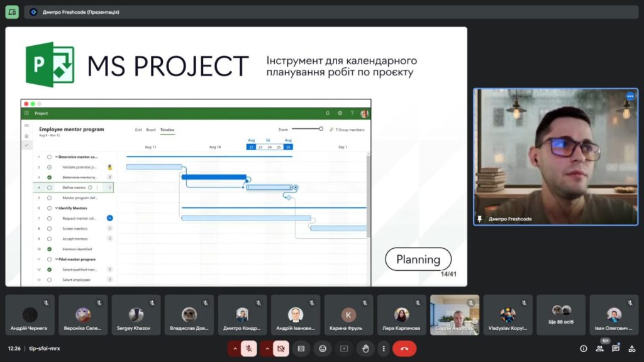Turn on captions button
This screenshot has height=362, width=644.
(301, 348)
